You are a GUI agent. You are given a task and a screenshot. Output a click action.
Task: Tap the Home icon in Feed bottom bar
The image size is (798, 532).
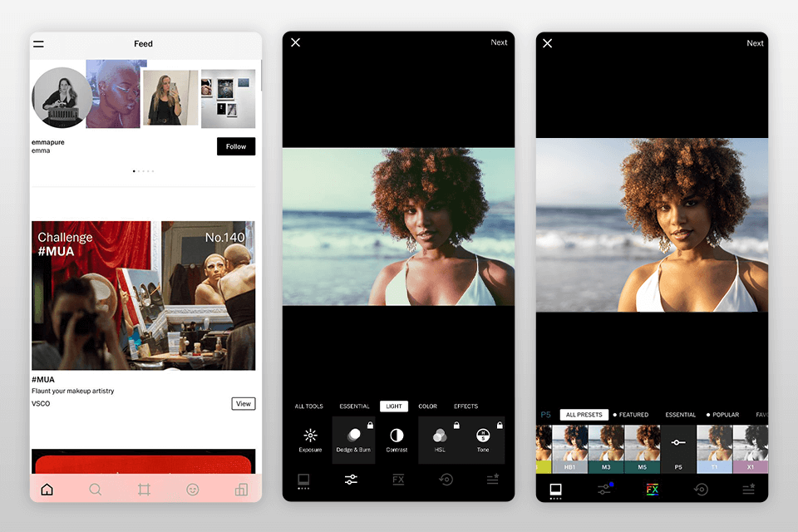click(x=47, y=490)
